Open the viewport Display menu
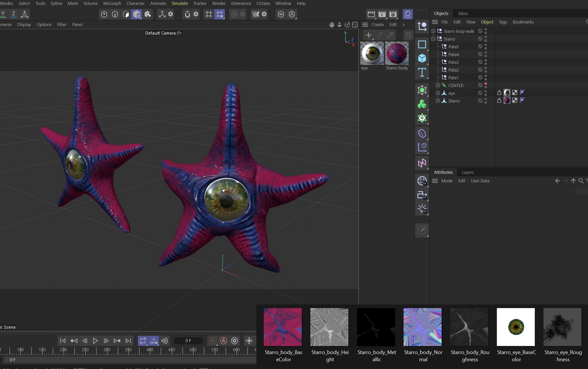 pos(24,25)
